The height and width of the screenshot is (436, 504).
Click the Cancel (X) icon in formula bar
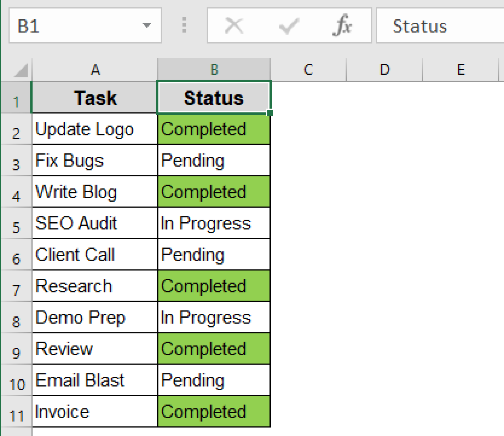pyautogui.click(x=233, y=26)
